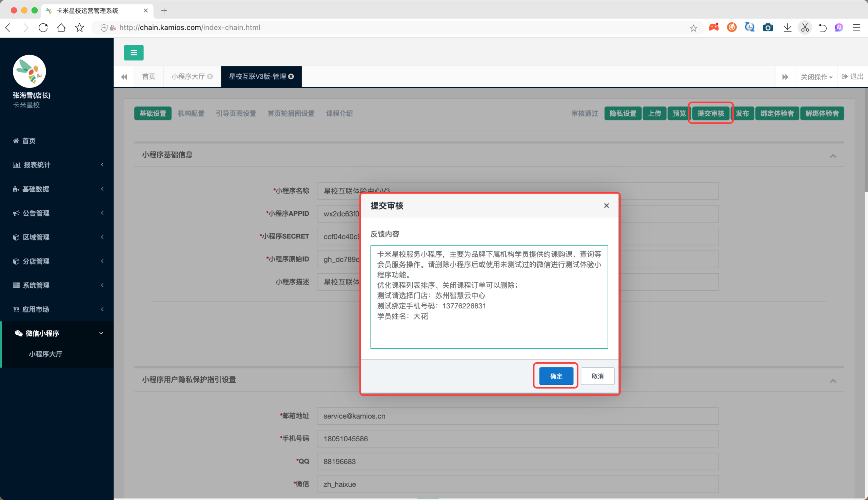Open the 关闭操作 dropdown

[816, 77]
